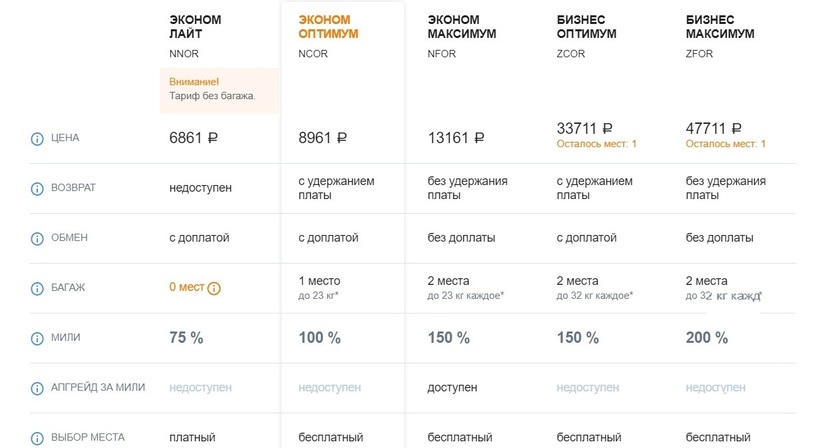Pick the БИЗНЕС МАКСИМУМ fare header
820x448 pixels.
tap(717, 27)
